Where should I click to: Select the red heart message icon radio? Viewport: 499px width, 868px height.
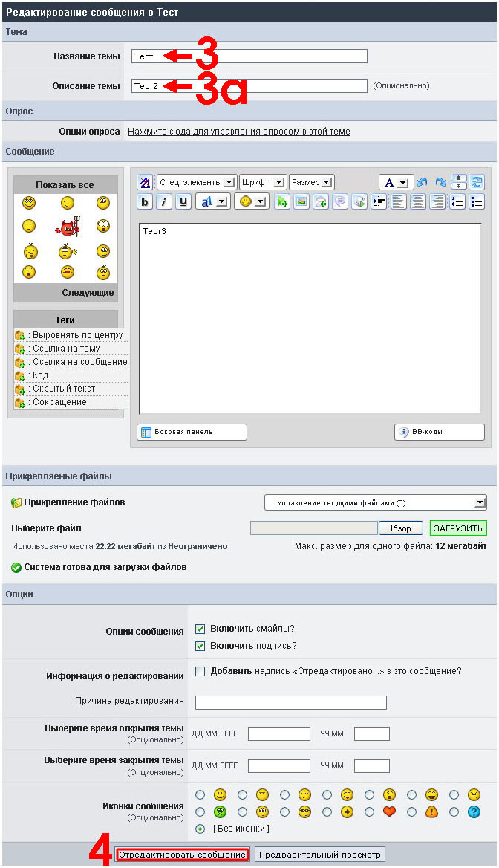pos(371,812)
